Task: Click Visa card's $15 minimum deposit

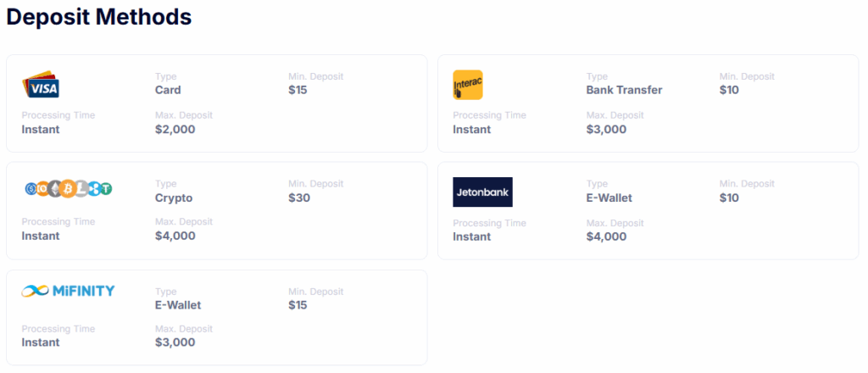Action: pos(298,90)
